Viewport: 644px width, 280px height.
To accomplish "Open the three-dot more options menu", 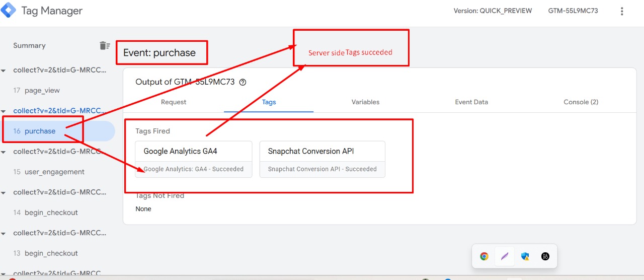I will [x=622, y=11].
